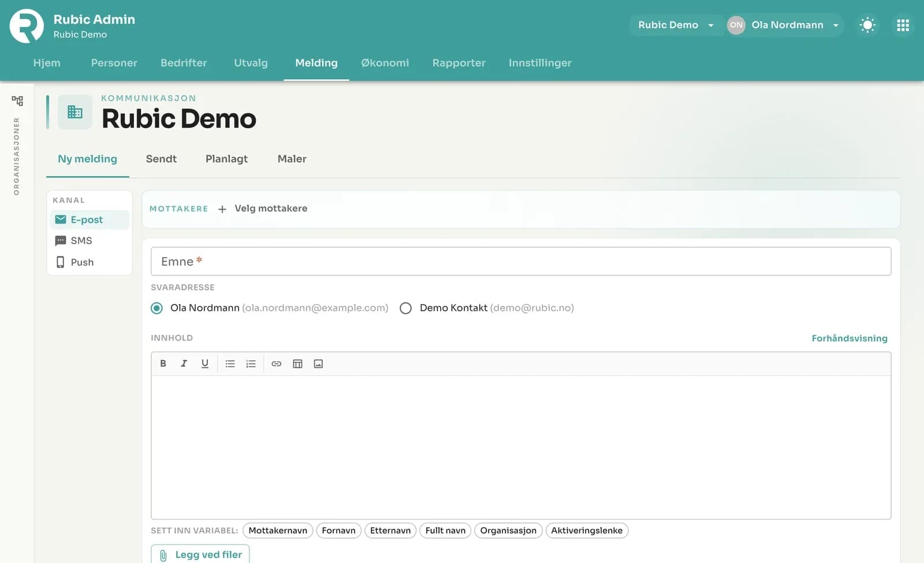The width and height of the screenshot is (924, 563).
Task: Select Ola Nordmann as reply address
Action: (x=157, y=308)
